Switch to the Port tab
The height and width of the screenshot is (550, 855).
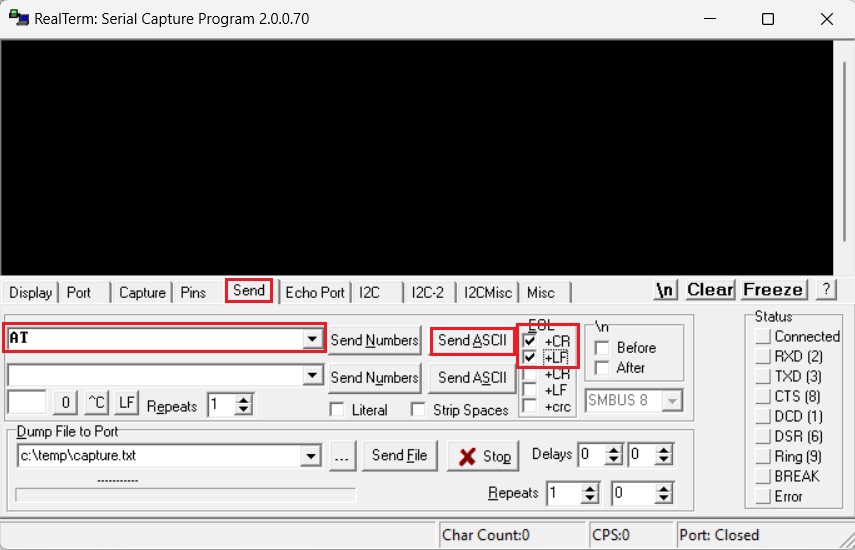[79, 292]
